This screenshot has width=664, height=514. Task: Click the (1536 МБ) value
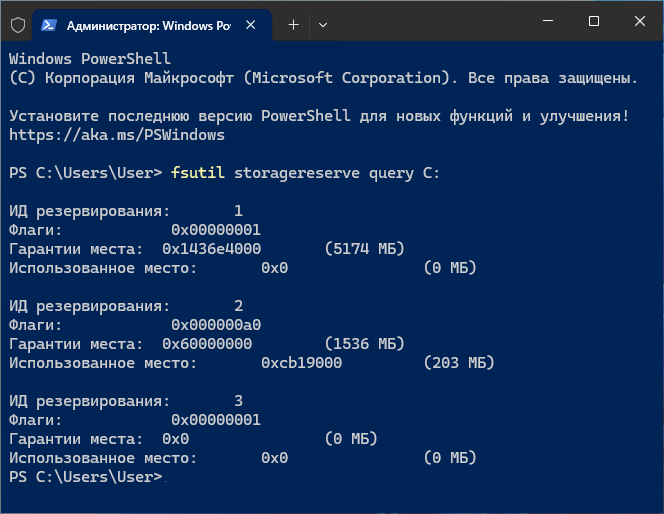(365, 344)
